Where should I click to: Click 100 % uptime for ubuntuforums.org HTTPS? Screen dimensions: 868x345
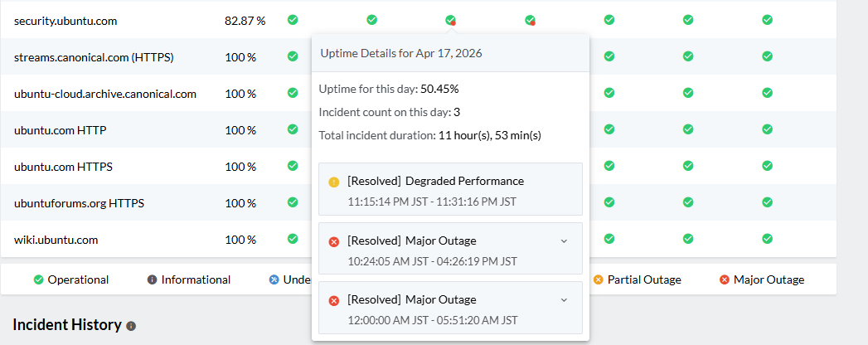click(x=240, y=203)
